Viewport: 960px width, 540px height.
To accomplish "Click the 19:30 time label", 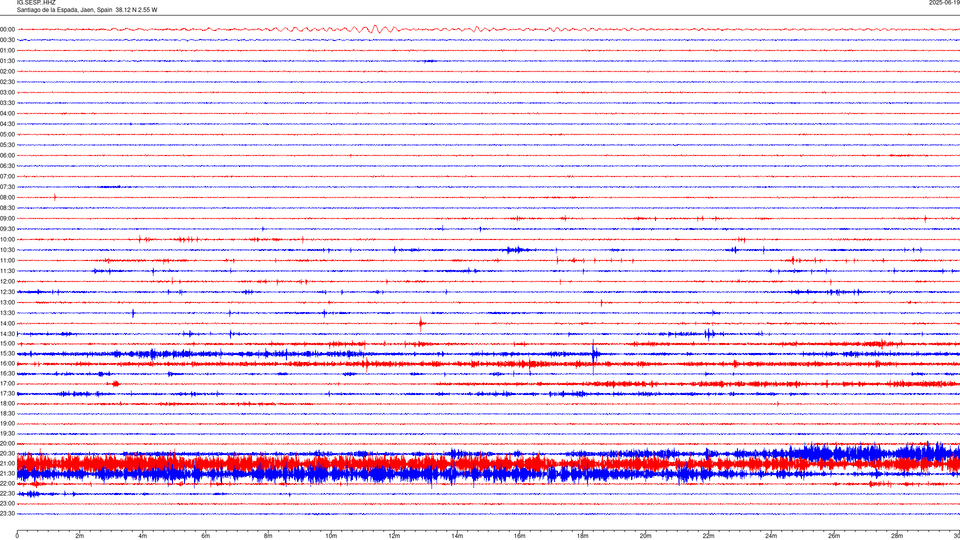I will [x=7, y=433].
